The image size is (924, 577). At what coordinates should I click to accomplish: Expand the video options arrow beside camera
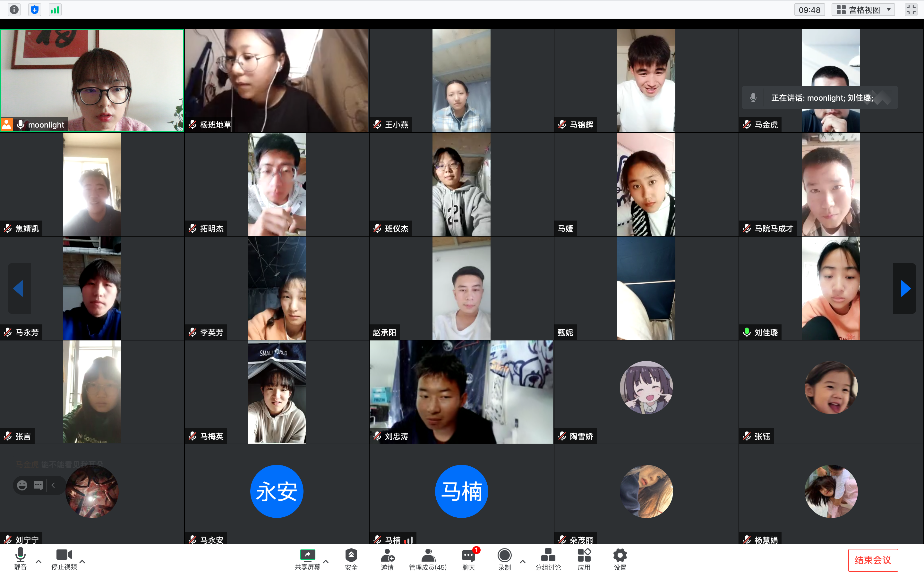[x=82, y=561]
